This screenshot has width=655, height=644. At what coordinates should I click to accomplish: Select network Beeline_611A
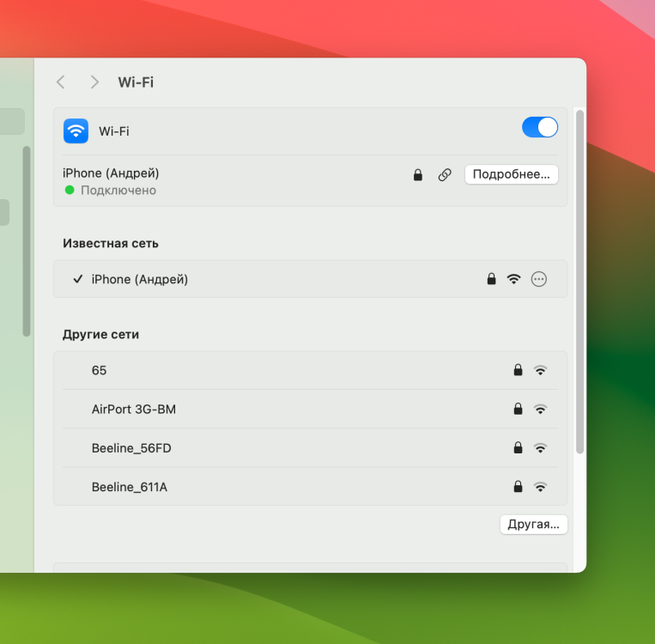[x=310, y=487]
